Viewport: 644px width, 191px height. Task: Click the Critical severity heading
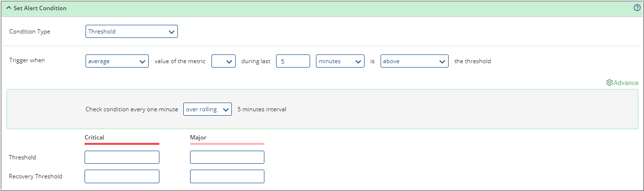click(94, 138)
